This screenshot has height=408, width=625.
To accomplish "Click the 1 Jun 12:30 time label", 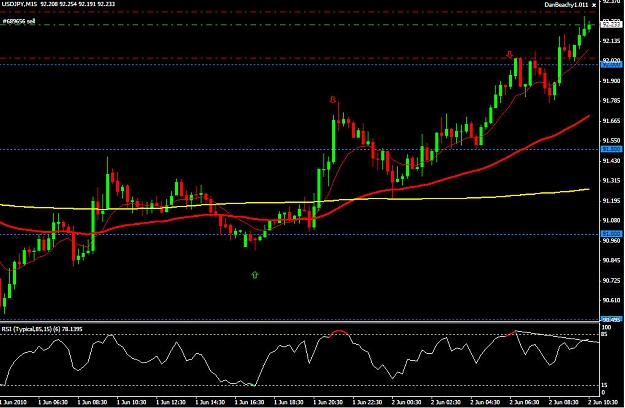I will pyautogui.click(x=171, y=402).
